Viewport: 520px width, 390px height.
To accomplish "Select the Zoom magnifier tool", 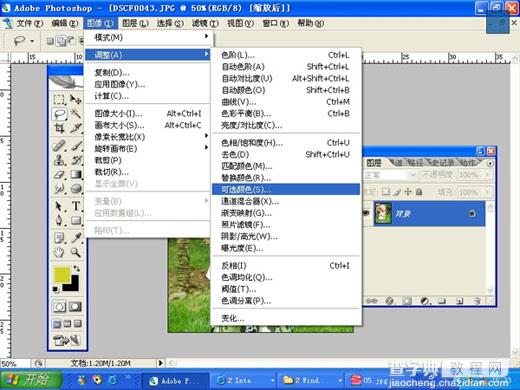I will pyautogui.click(x=76, y=252).
